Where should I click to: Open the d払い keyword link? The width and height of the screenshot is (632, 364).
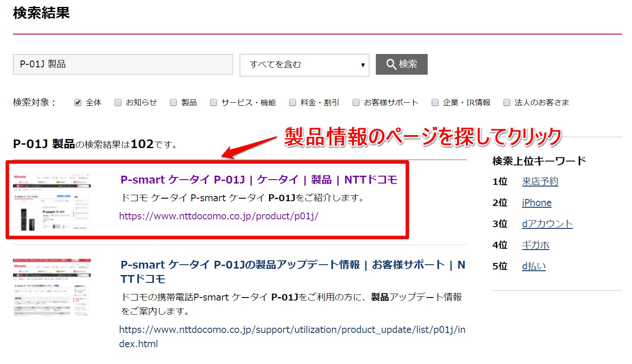coord(534,266)
